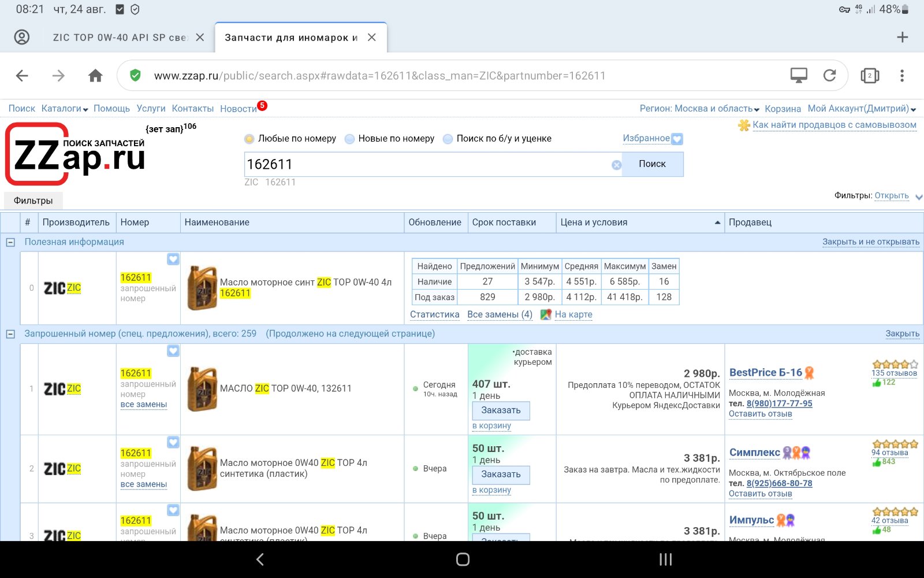924x578 pixels.
Task: Sort by Цена и условия column arrow
Action: (x=717, y=223)
